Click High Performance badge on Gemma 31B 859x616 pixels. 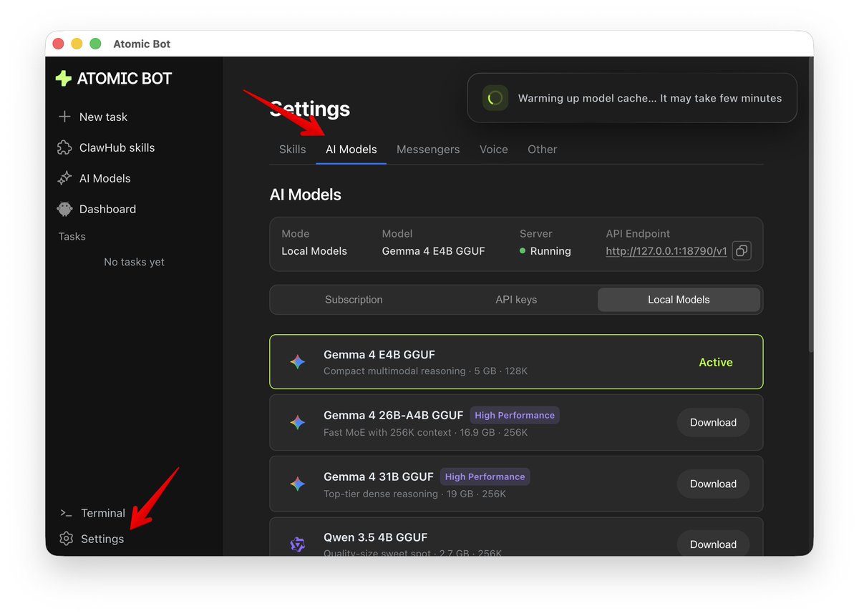485,476
